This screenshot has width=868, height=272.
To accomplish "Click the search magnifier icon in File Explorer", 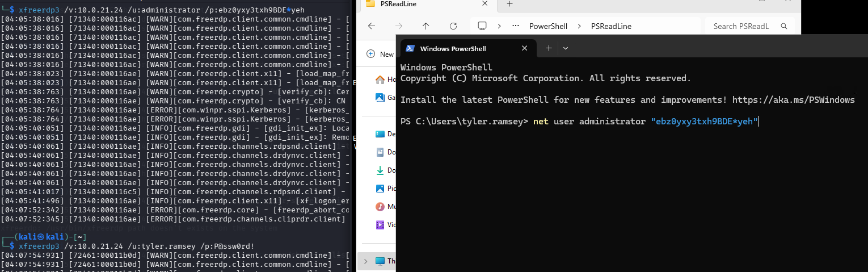I will click(784, 26).
